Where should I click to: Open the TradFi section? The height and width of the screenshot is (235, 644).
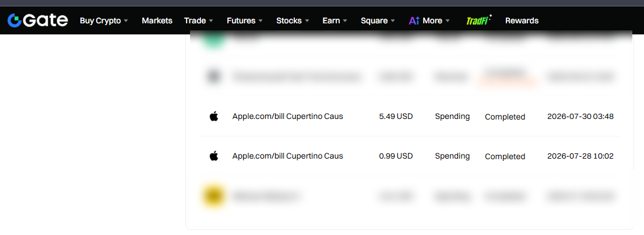click(479, 20)
